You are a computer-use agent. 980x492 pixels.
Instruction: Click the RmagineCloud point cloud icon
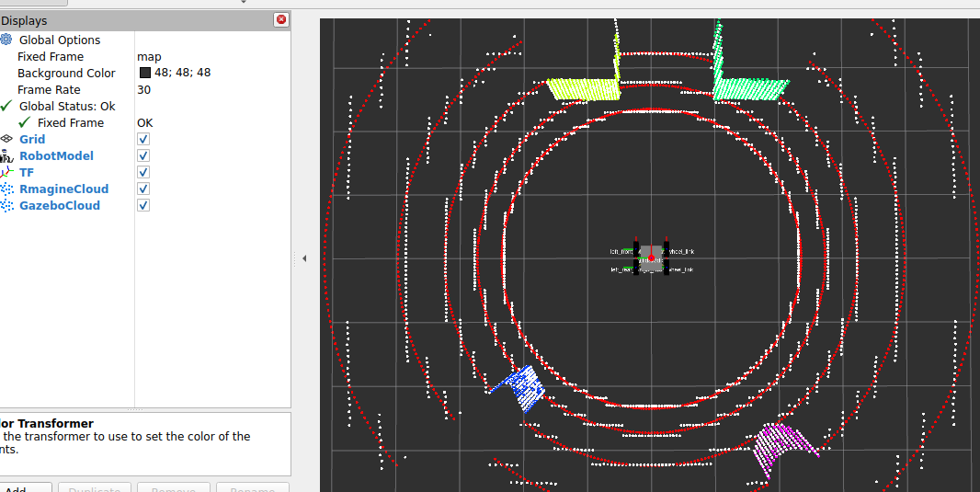tap(6, 189)
